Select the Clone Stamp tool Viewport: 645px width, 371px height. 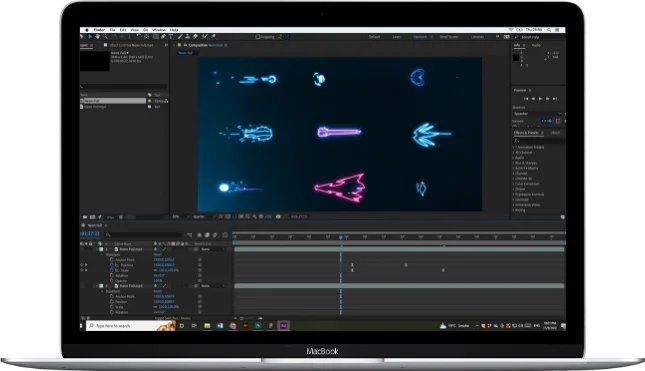tap(188, 37)
